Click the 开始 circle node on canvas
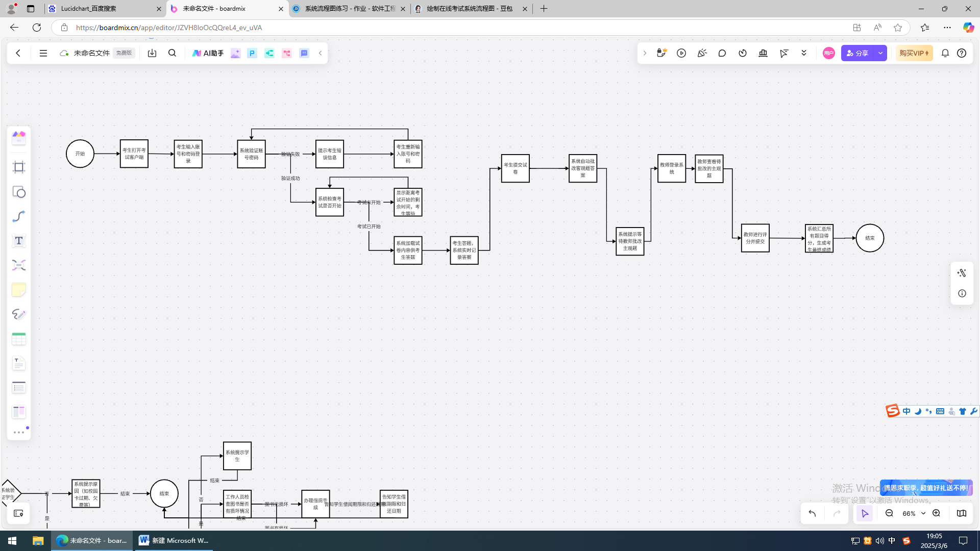The width and height of the screenshot is (980, 551). [80, 154]
